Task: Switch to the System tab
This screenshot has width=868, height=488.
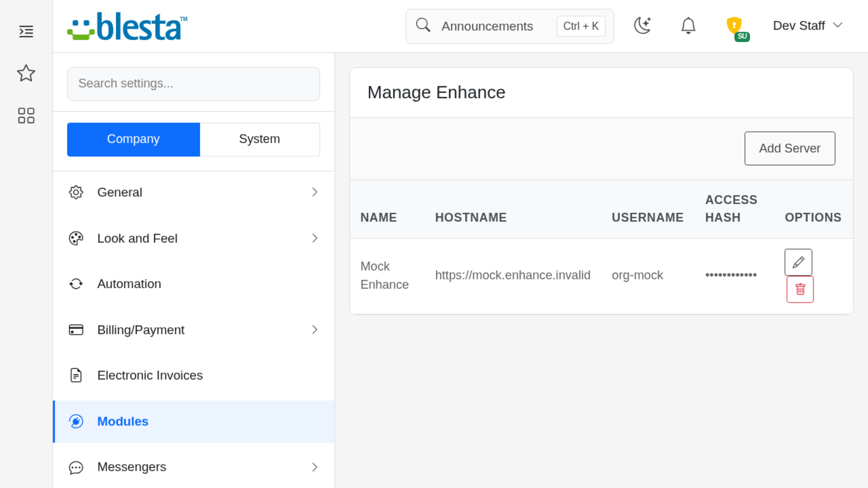Action: pos(259,140)
